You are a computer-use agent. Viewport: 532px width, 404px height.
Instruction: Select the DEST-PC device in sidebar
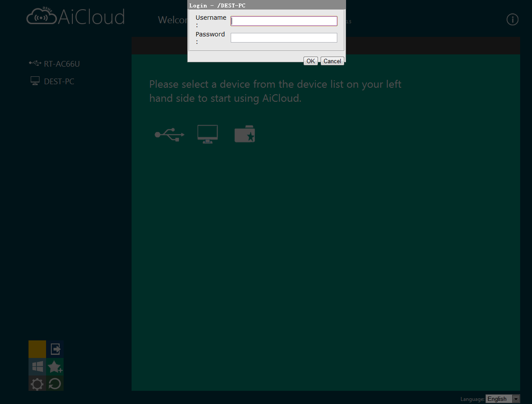click(x=59, y=81)
